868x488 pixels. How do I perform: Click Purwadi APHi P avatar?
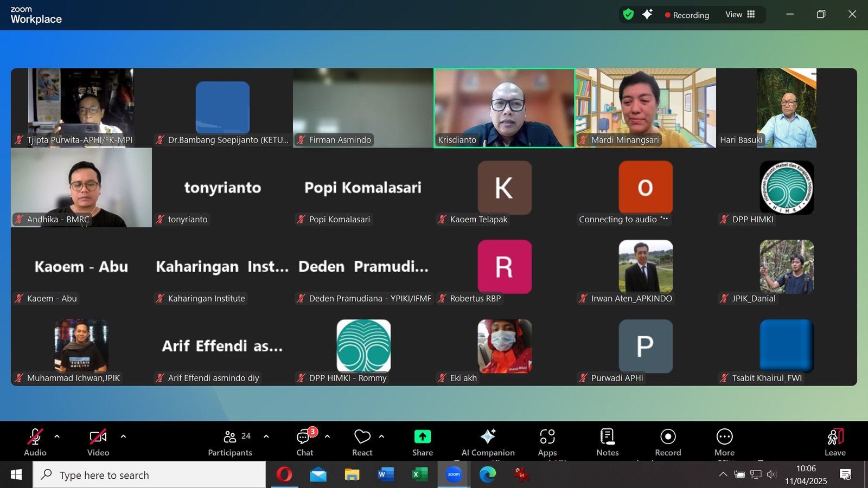pyautogui.click(x=646, y=346)
